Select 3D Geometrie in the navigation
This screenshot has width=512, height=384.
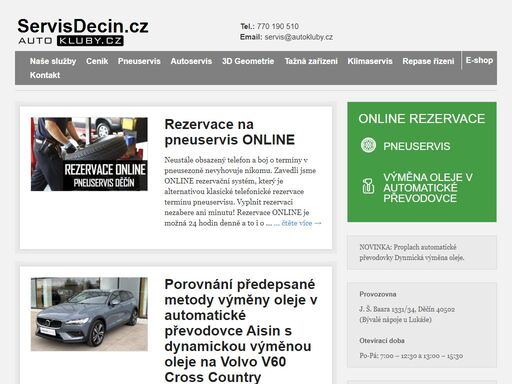tap(248, 61)
